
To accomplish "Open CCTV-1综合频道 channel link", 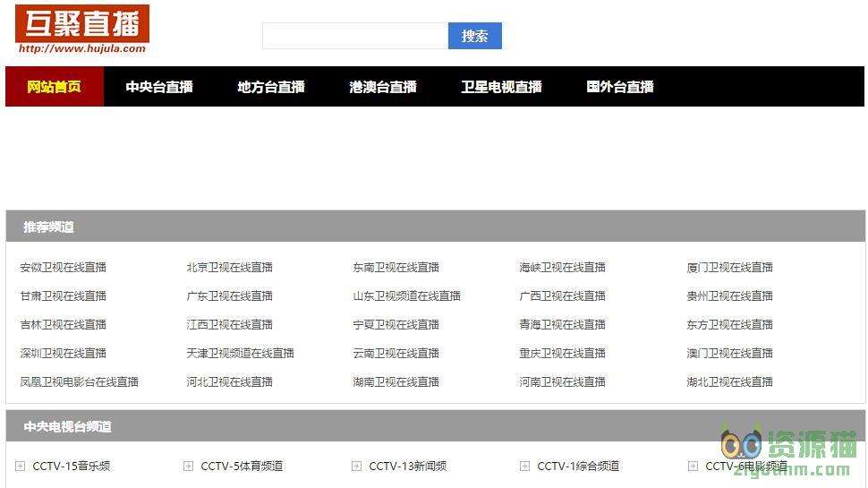I will pos(578,467).
